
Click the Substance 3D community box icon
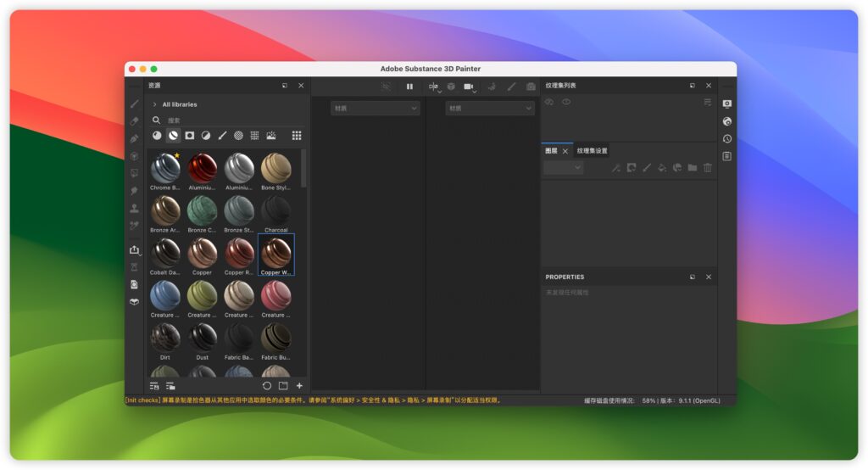[134, 301]
